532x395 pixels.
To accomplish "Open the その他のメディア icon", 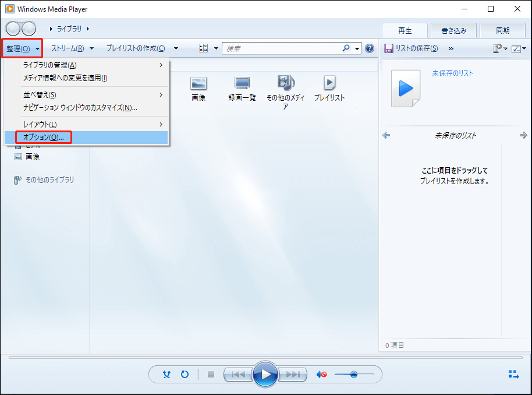I will coord(286,92).
